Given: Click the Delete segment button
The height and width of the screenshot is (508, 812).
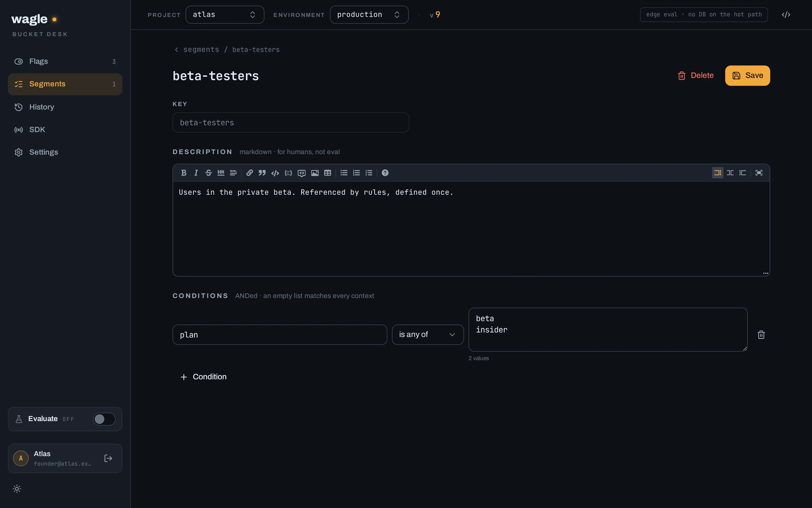Looking at the screenshot, I should click(x=696, y=76).
